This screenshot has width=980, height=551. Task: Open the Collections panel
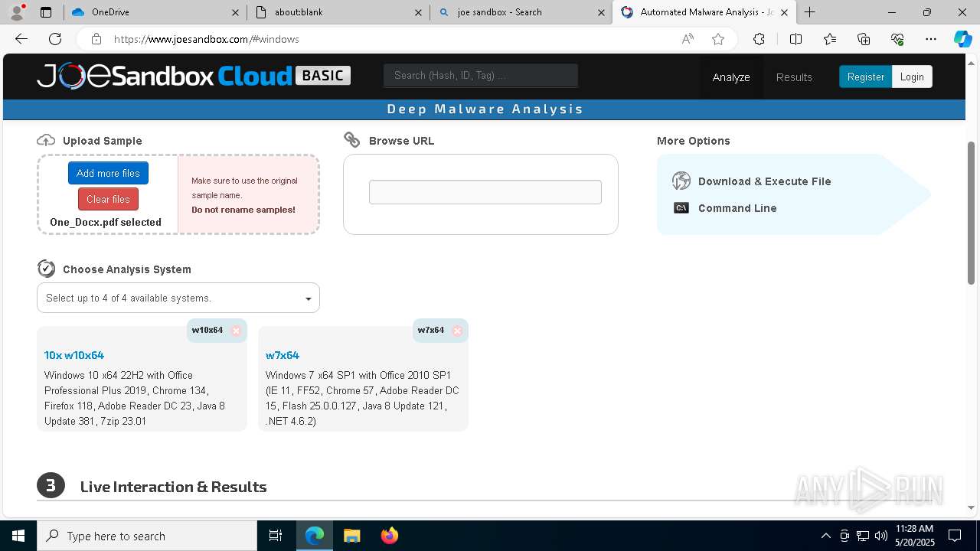pos(864,39)
